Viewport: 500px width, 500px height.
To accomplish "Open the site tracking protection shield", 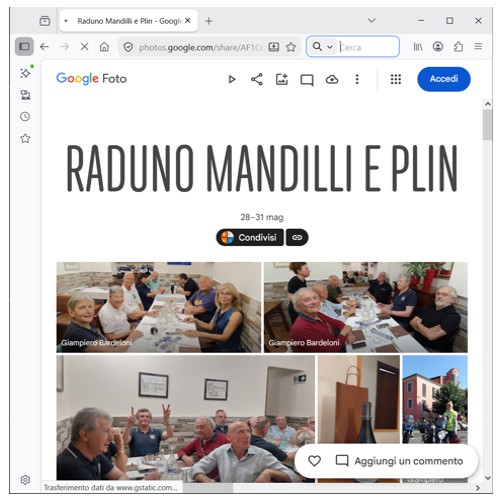I will (128, 47).
